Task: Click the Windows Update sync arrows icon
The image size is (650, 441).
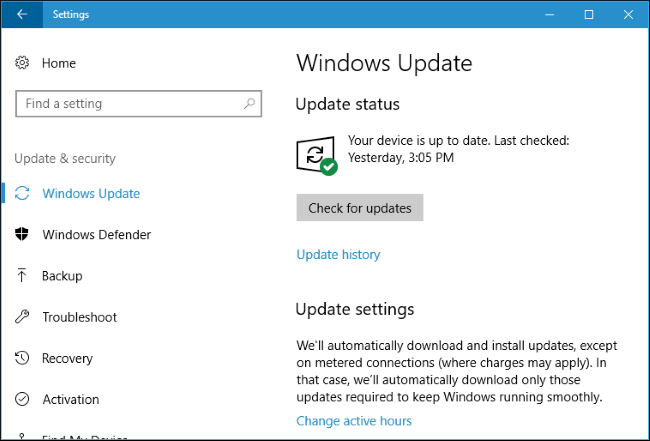Action: (22, 193)
